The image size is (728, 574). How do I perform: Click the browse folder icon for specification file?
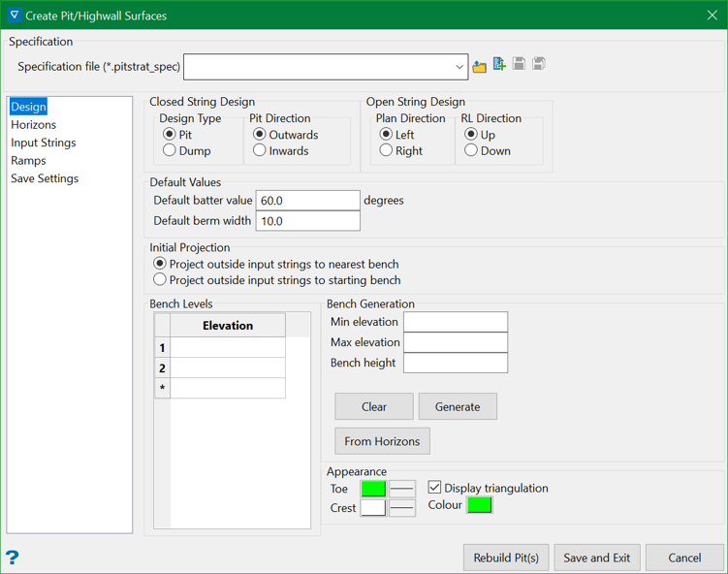tap(480, 66)
